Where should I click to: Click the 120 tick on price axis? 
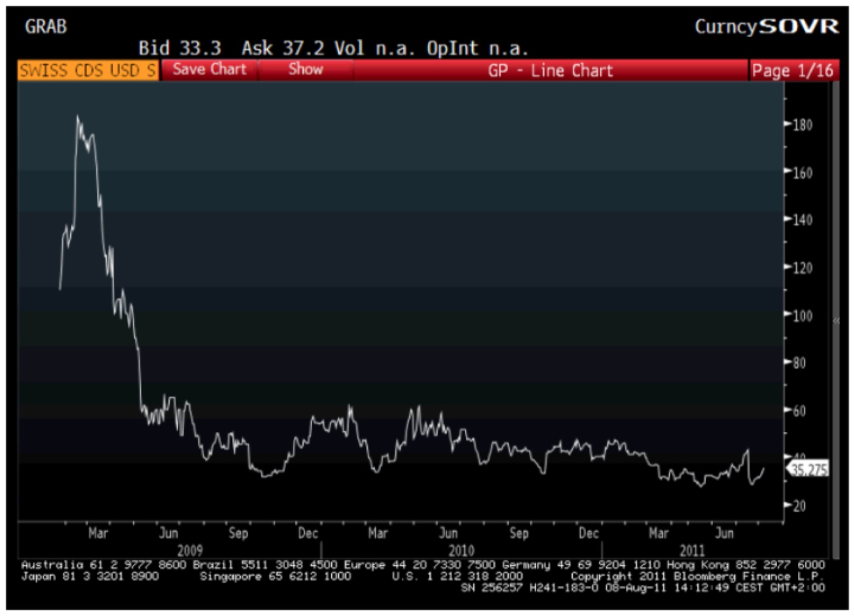[802, 268]
